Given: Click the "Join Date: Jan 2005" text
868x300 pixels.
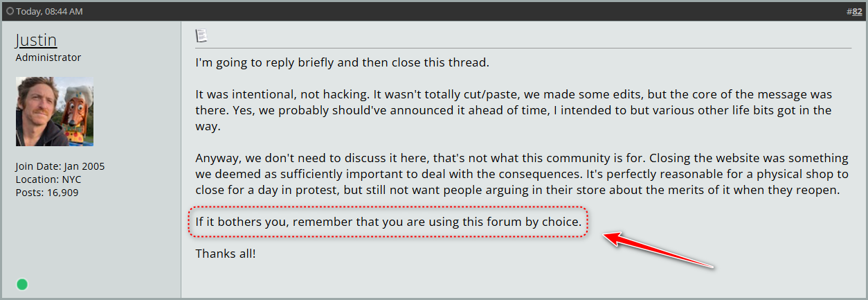Looking at the screenshot, I should pyautogui.click(x=60, y=166).
